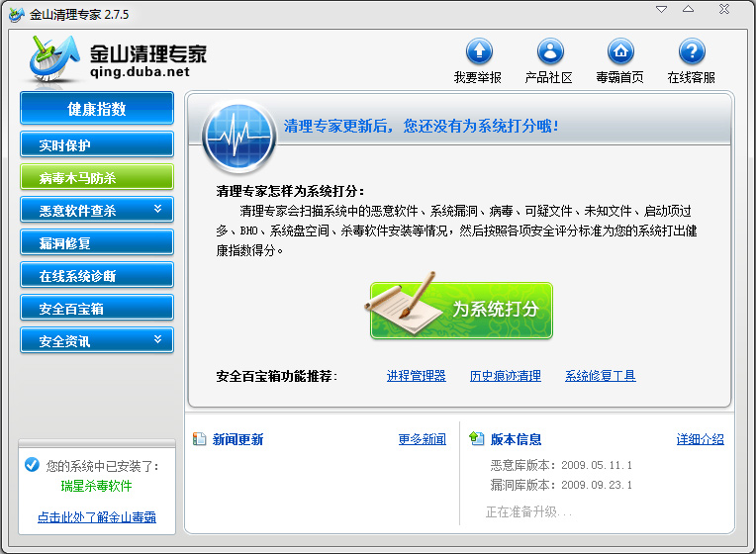Minimize window using the up-triangle button
This screenshot has width=756, height=554.
click(x=688, y=9)
